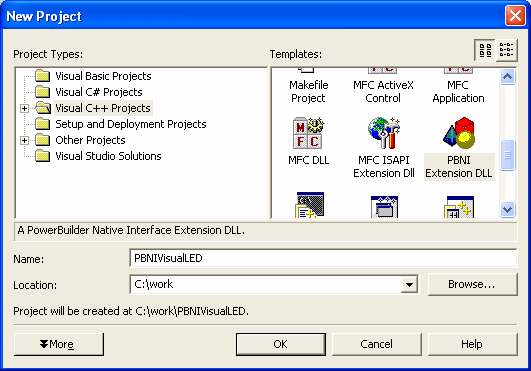Expand the Other Projects node
531x371 pixels.
(24, 140)
